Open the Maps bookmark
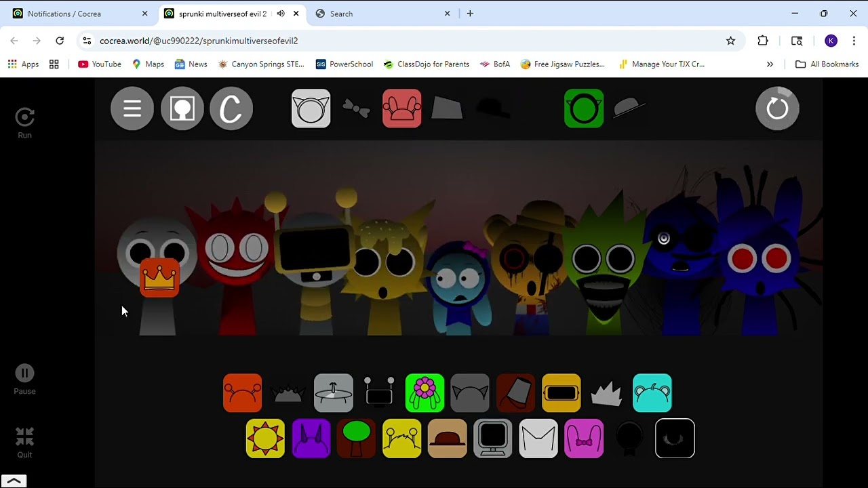This screenshot has width=868, height=488. [x=148, y=64]
